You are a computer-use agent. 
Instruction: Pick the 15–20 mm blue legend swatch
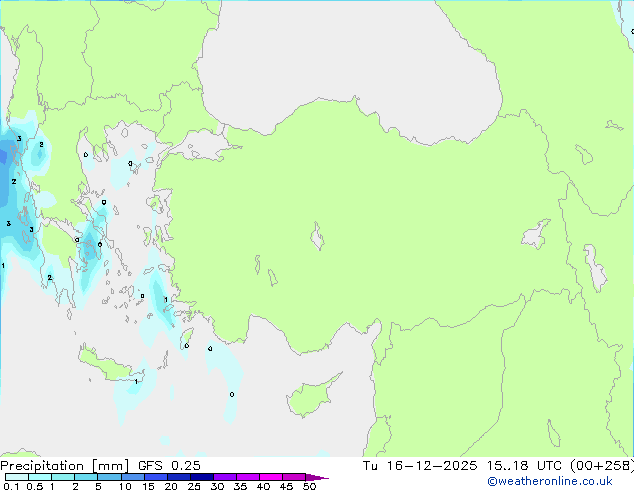click(156, 477)
